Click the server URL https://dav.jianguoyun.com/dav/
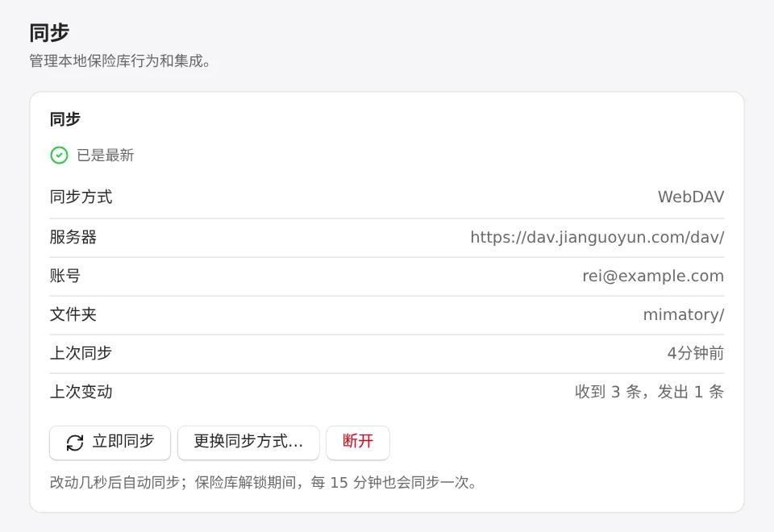The width and height of the screenshot is (774, 532). [x=597, y=237]
